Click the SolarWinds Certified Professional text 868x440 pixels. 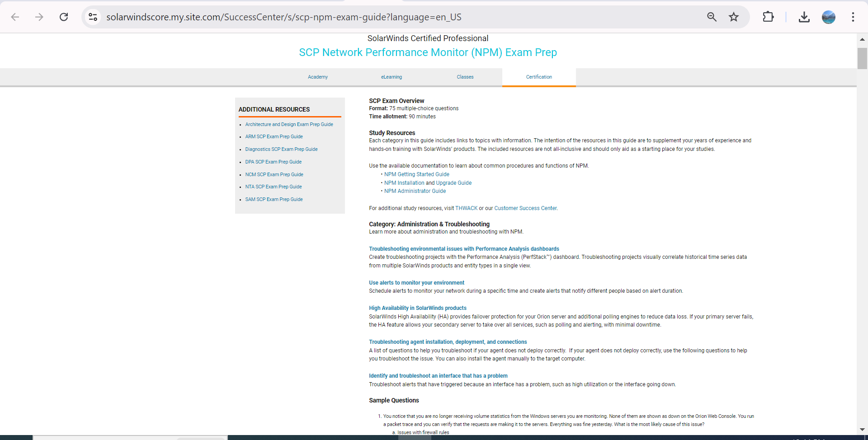[428, 38]
